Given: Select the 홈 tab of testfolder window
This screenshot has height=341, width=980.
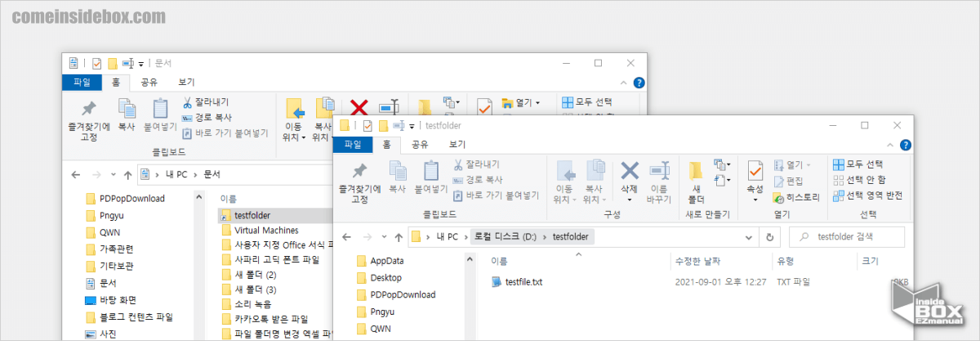Looking at the screenshot, I should 385,145.
